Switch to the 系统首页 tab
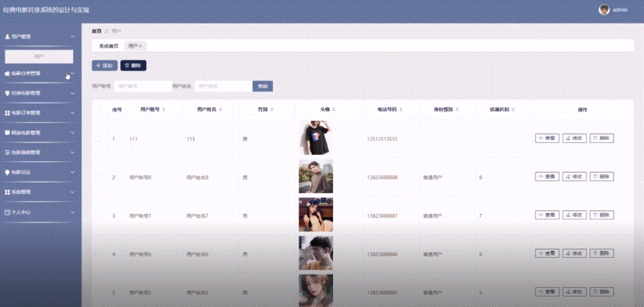644x307 pixels. tap(109, 47)
